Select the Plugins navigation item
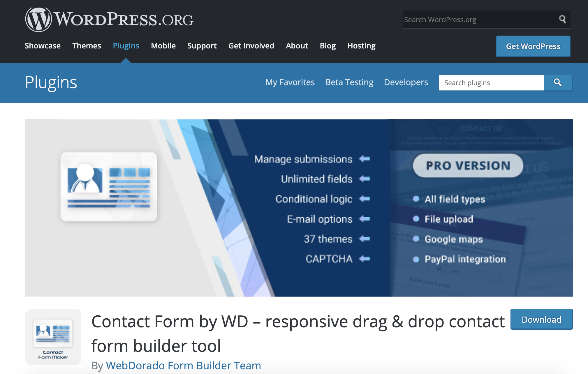This screenshot has height=374, width=588. 126,46
